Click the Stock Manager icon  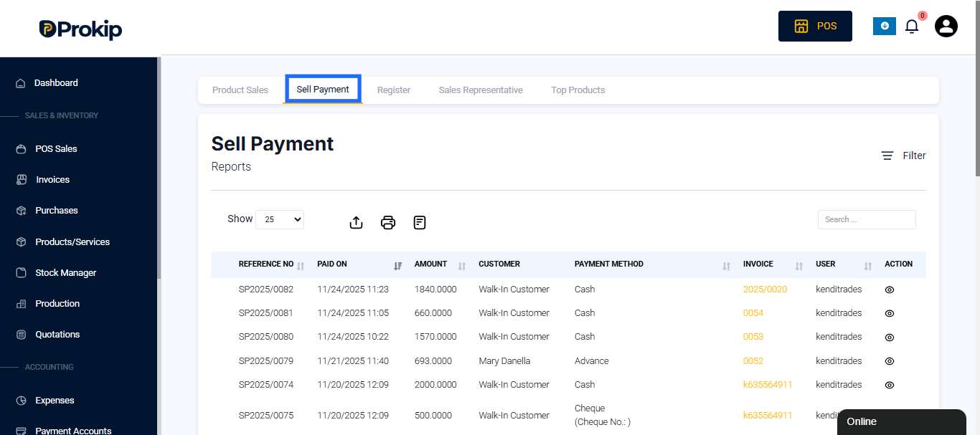click(x=21, y=273)
